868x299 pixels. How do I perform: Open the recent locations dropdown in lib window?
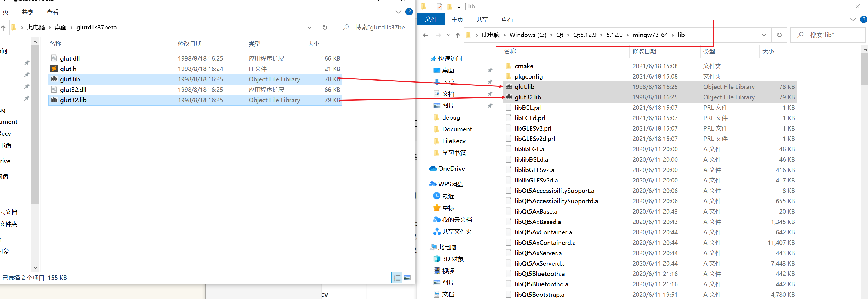tap(448, 35)
